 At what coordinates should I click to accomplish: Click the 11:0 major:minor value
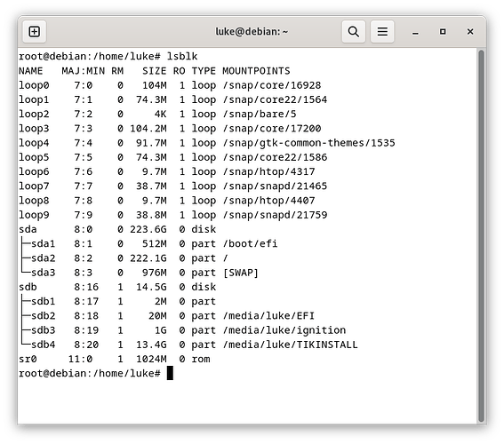tap(80, 360)
